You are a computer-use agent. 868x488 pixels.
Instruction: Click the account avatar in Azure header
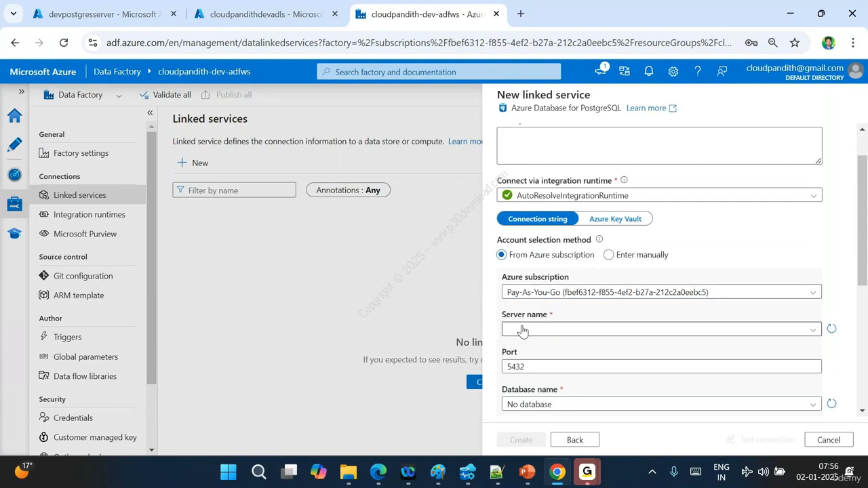point(856,70)
